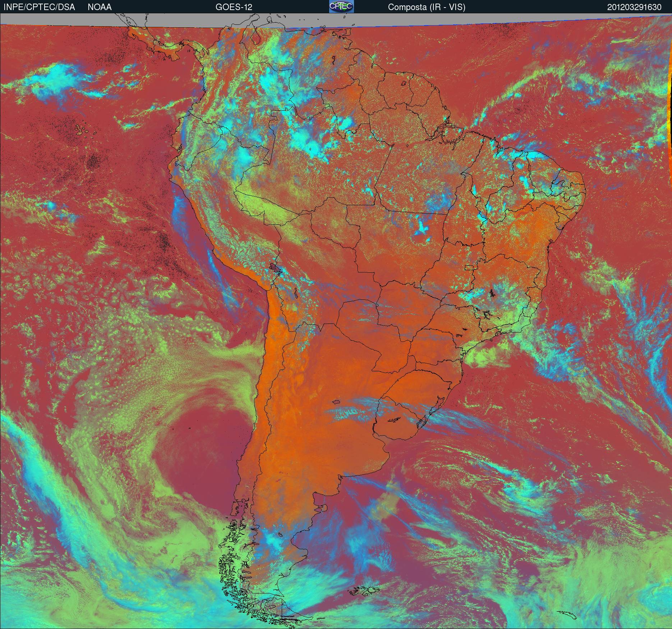Click the CPTEC logo in the header
The image size is (672, 629).
tap(341, 6)
